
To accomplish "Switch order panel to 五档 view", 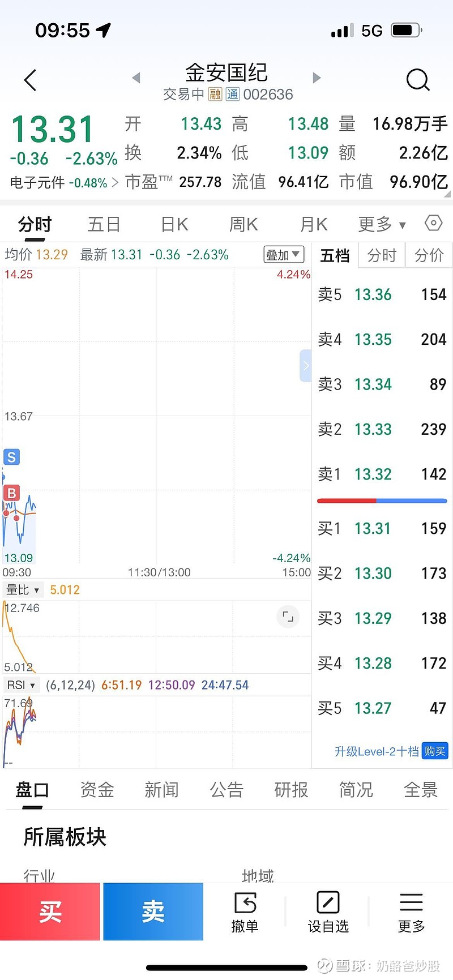I will (335, 255).
